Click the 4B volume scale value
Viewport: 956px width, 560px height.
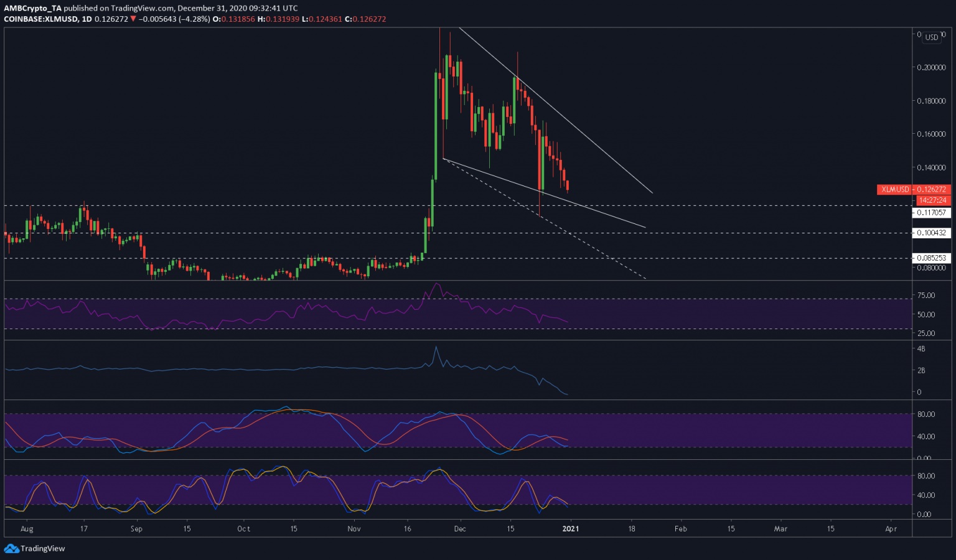pyautogui.click(x=921, y=349)
